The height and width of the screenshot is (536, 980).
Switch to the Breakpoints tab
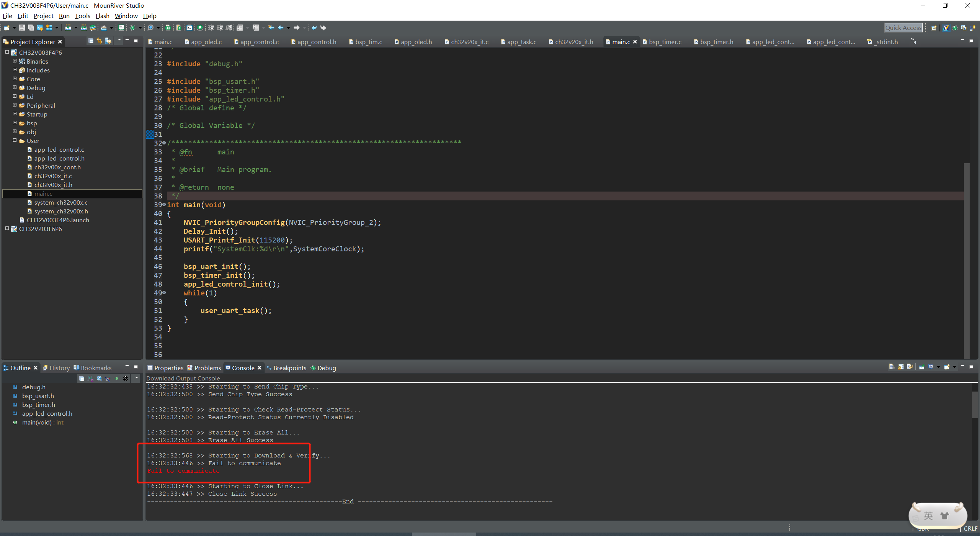[x=286, y=368]
